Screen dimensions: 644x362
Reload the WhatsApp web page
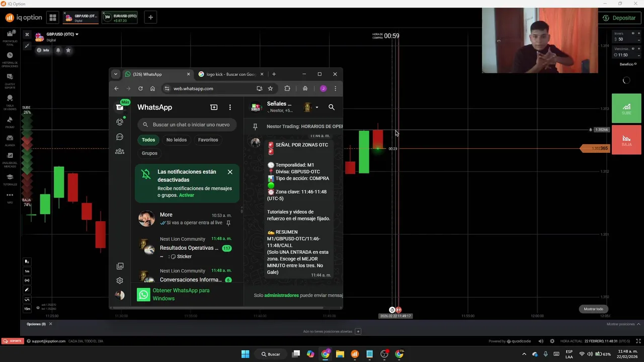coord(140,88)
